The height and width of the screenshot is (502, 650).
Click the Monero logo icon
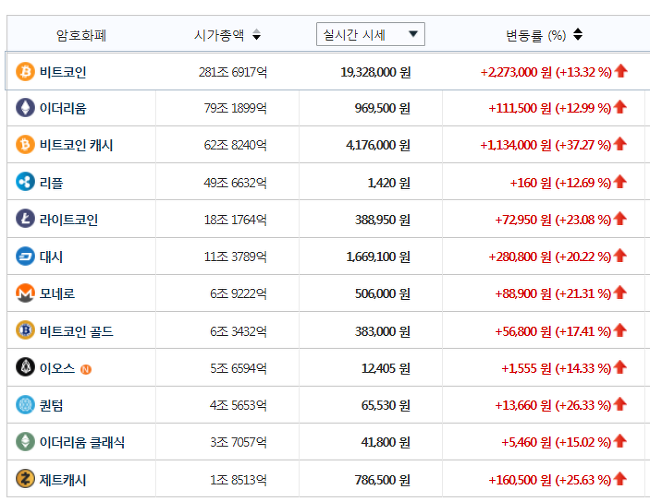[25, 293]
